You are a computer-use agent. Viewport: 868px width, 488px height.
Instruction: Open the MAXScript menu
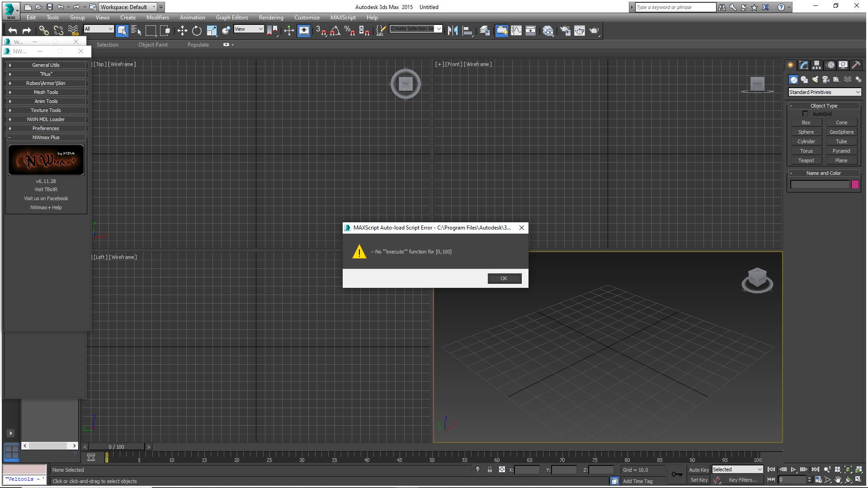343,18
